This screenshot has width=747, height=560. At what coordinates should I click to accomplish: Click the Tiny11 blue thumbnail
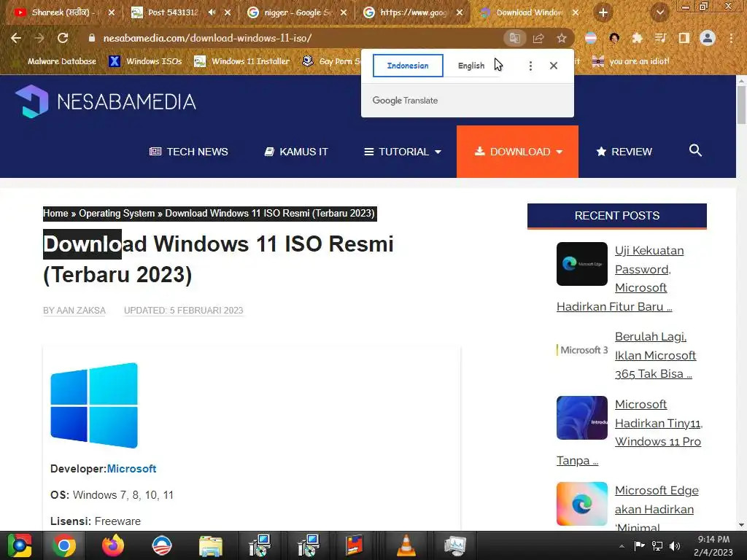581,418
